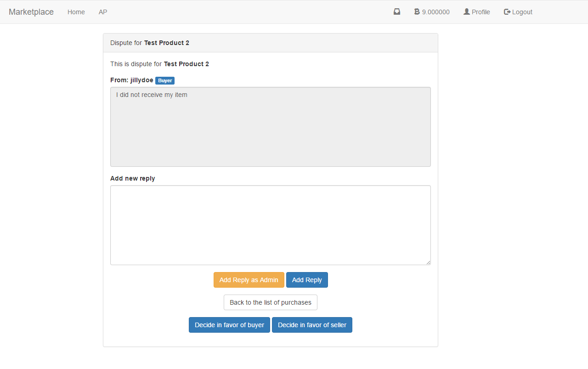
Task: Open the AP nav item
Action: coord(103,12)
